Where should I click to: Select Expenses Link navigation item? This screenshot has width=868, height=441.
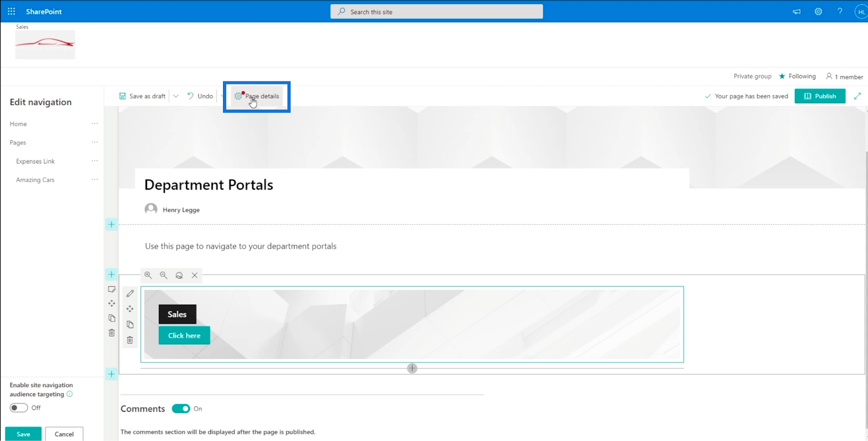(x=35, y=161)
